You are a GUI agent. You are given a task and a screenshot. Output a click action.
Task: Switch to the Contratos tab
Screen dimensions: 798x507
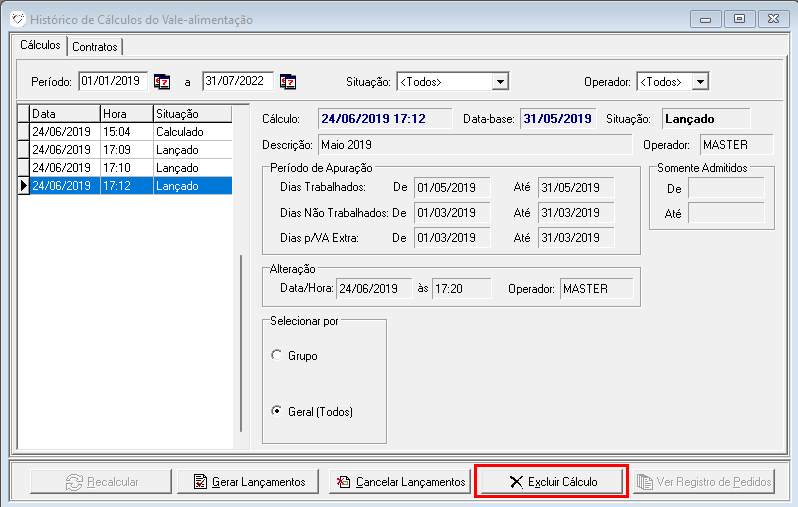95,47
